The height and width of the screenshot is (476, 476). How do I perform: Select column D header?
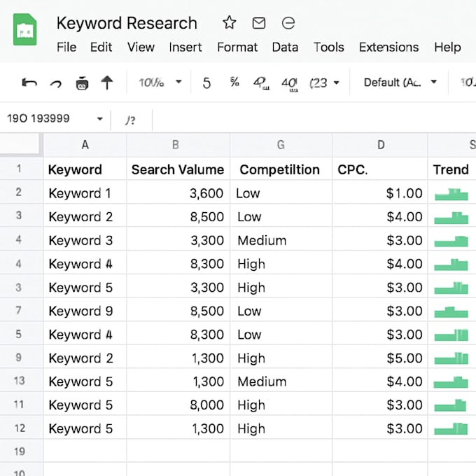point(380,145)
